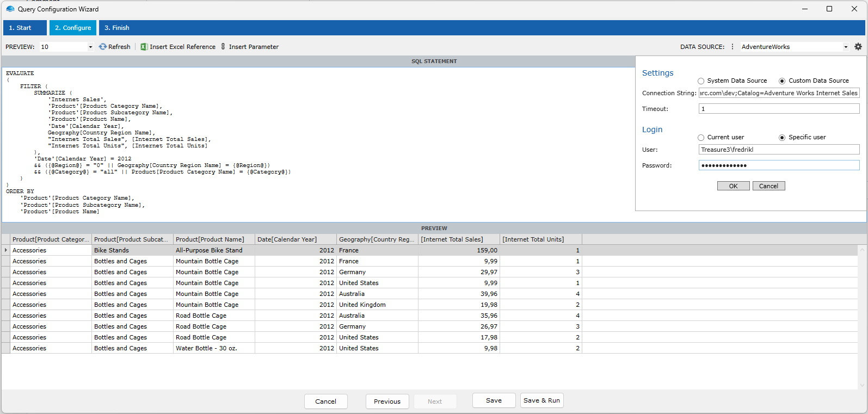868x414 pixels.
Task: Click the 'Internet Sales' line in SQL
Action: point(77,100)
